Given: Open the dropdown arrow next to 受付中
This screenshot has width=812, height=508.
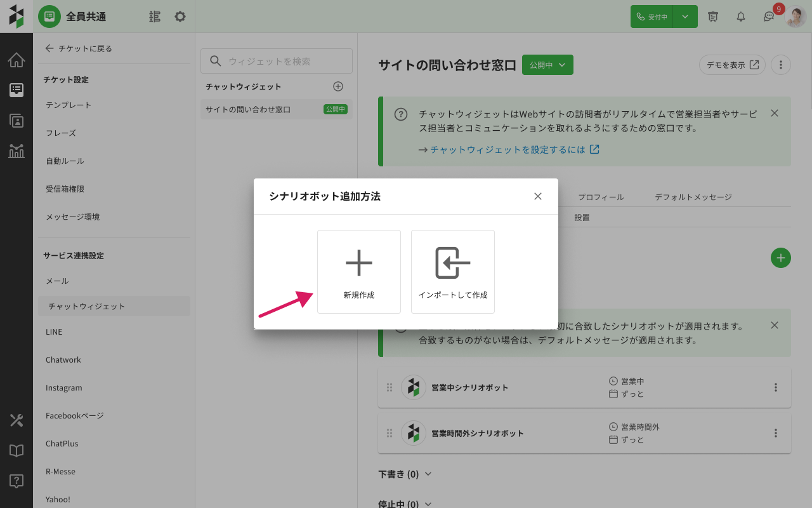Looking at the screenshot, I should tap(685, 17).
